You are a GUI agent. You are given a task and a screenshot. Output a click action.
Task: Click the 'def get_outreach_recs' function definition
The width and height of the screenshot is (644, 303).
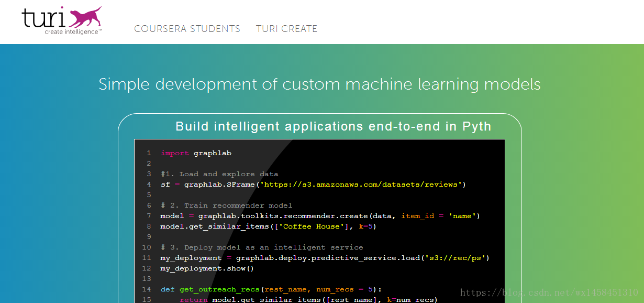pos(271,289)
